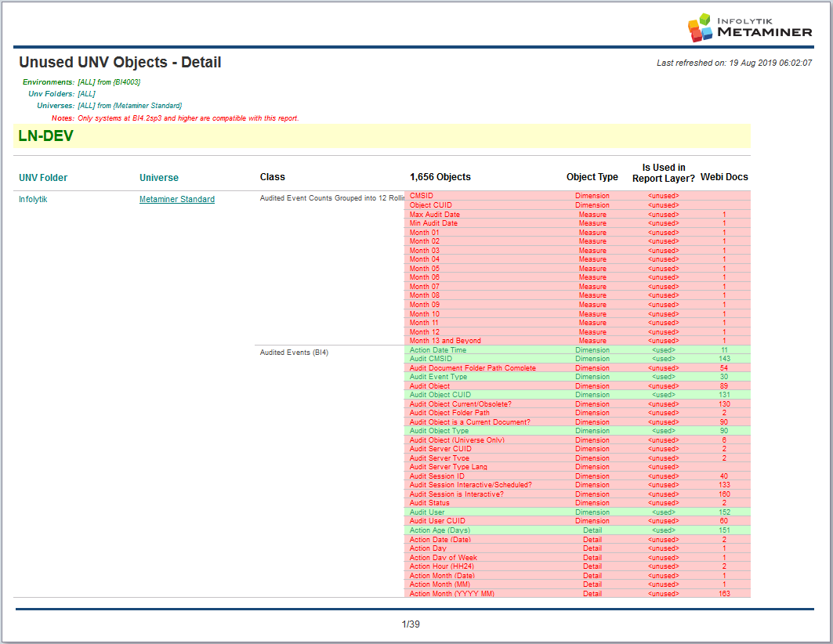Click the Action Hour (HH24) entry
This screenshot has height=644, width=833.
(x=441, y=566)
